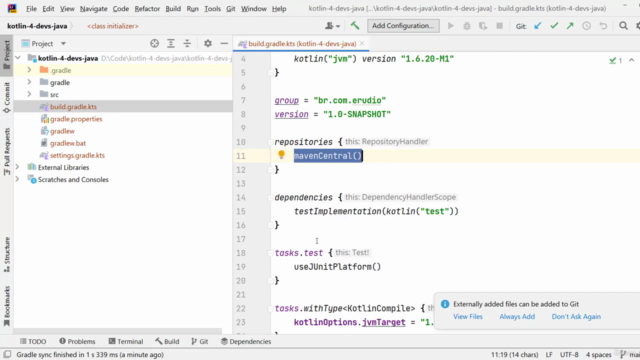The image size is (640, 360).
Task: Select gradlew.bat in project tree
Action: [68, 143]
